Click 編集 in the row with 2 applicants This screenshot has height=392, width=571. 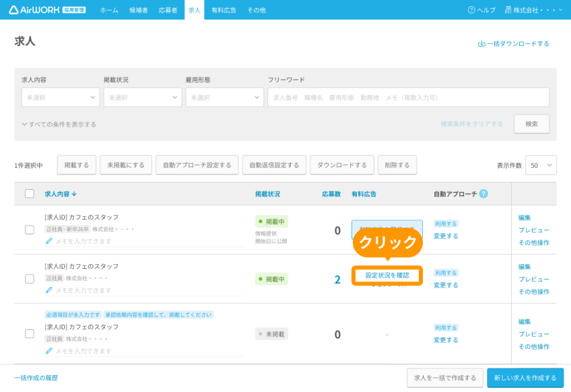(x=525, y=267)
